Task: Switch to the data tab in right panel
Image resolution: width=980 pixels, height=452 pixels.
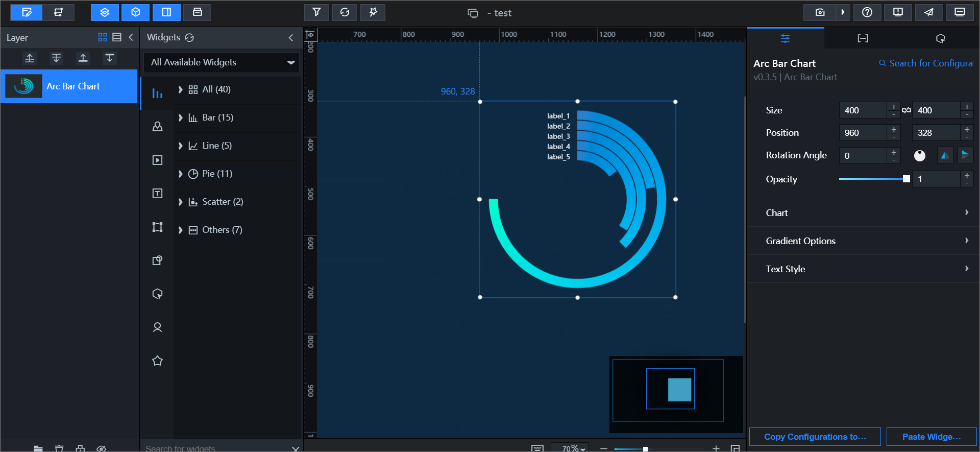Action: click(x=863, y=38)
